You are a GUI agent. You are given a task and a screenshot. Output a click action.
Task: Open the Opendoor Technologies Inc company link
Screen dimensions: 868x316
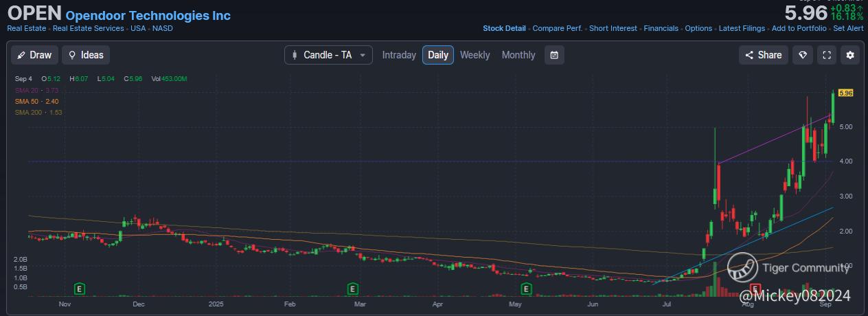pos(148,15)
